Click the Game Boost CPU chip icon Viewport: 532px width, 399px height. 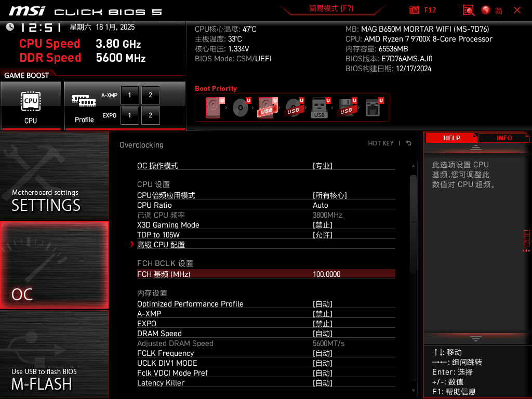tap(31, 101)
